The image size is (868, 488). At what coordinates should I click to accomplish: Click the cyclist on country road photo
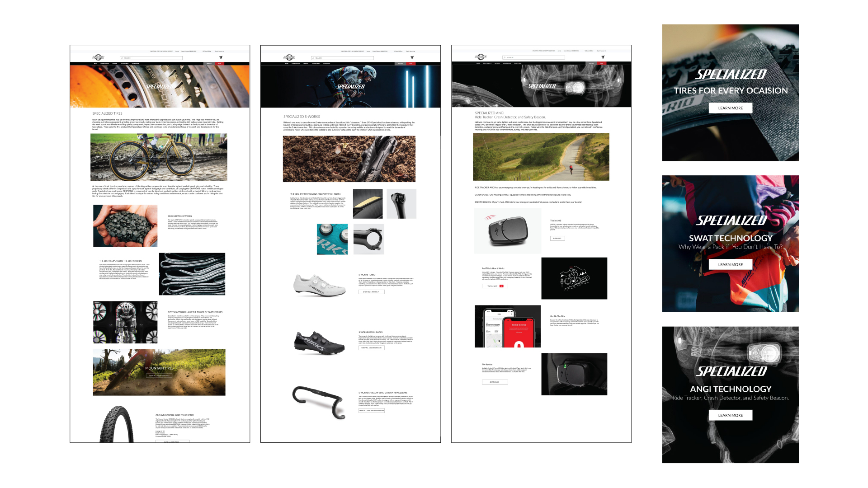coord(541,157)
